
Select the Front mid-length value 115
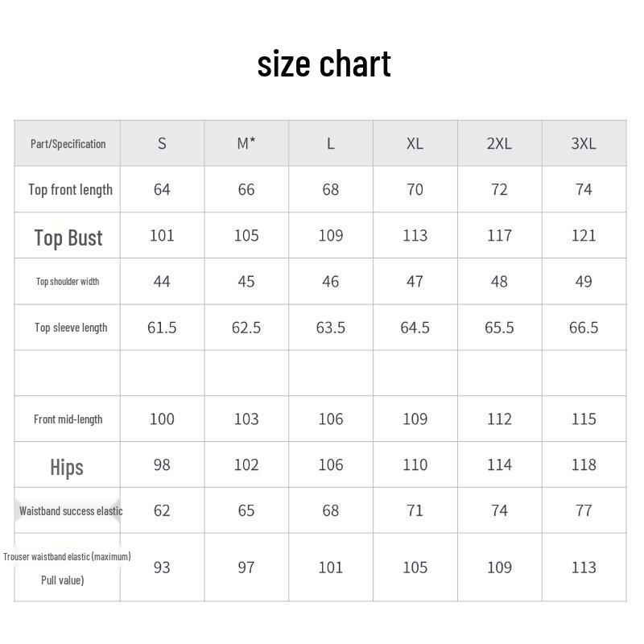(x=584, y=419)
